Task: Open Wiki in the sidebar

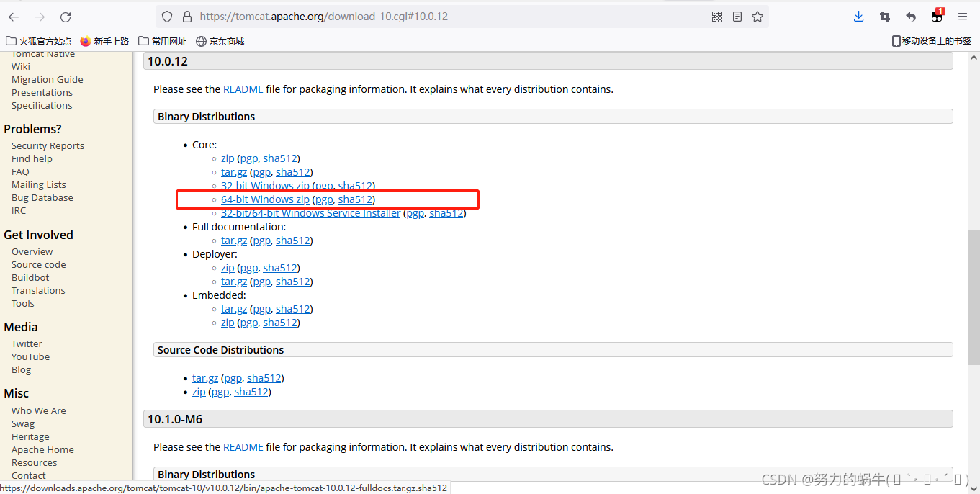Action: tap(21, 66)
